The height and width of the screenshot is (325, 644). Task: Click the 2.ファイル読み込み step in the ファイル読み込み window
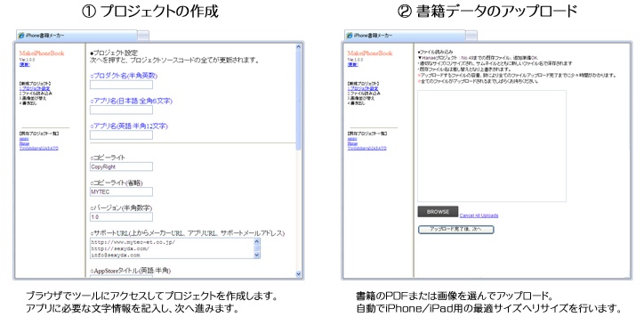pyautogui.click(x=364, y=93)
